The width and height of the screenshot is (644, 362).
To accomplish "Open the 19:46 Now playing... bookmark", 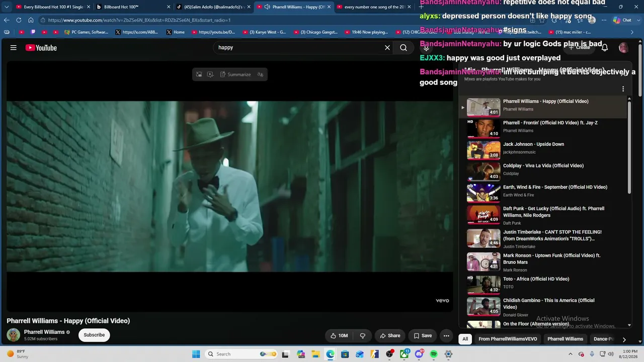I will (366, 32).
